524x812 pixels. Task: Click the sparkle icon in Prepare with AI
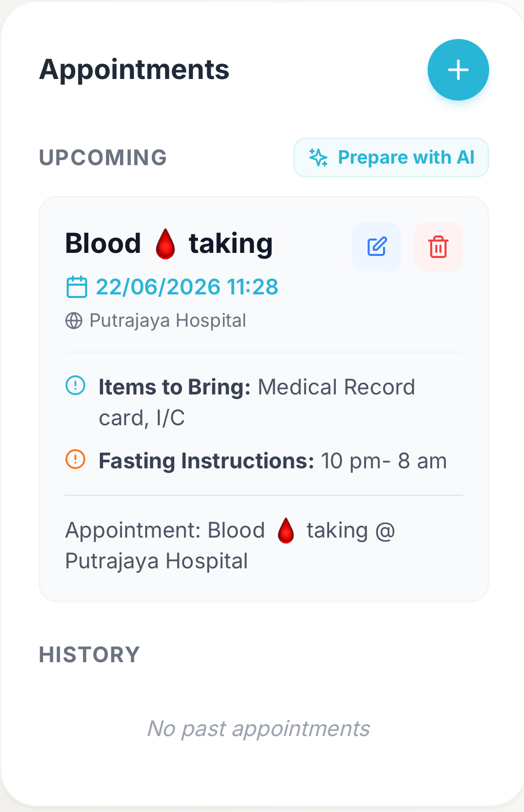[x=318, y=157]
